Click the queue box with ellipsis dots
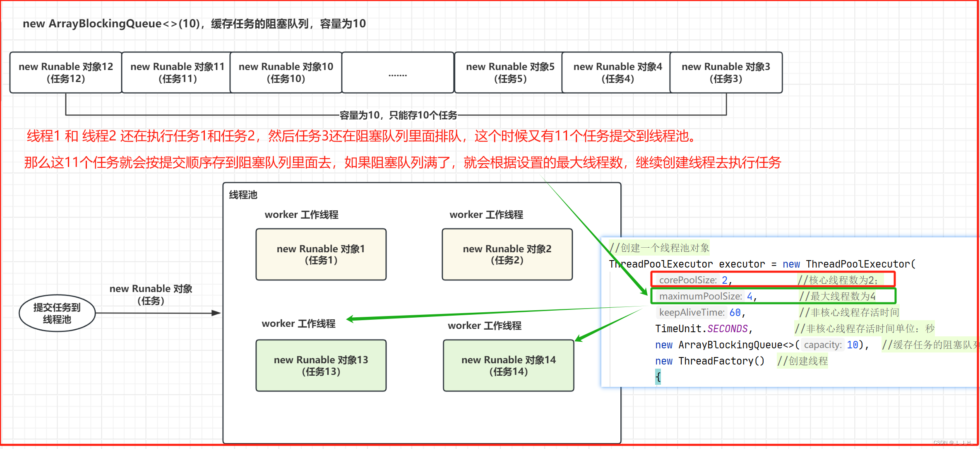Image resolution: width=980 pixels, height=449 pixels. pyautogui.click(x=398, y=72)
